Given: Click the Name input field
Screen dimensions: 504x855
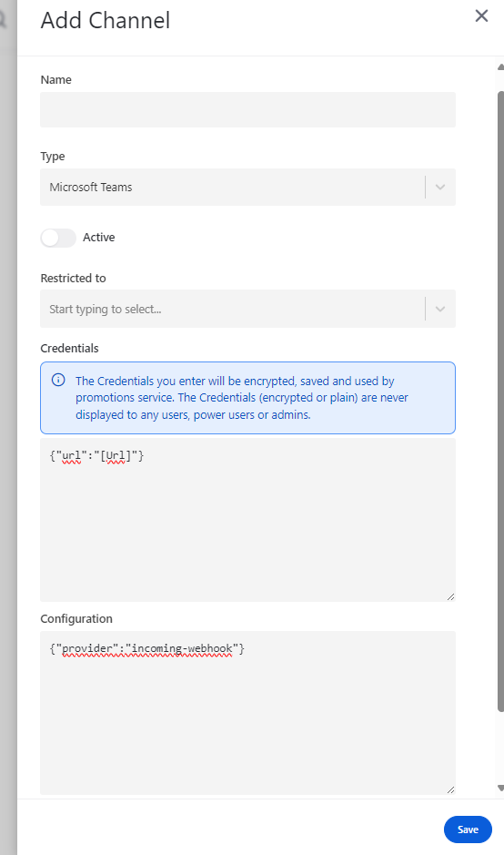Looking at the screenshot, I should pos(248,109).
